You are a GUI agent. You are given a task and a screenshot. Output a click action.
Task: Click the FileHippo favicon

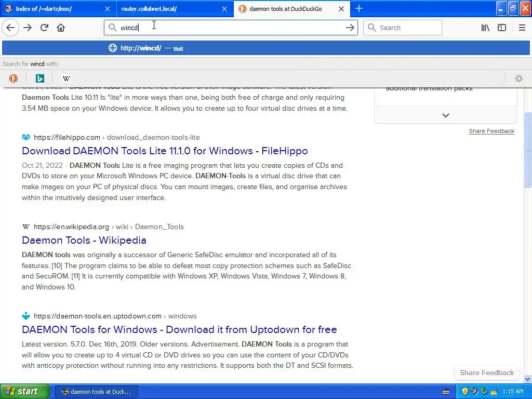(26, 137)
